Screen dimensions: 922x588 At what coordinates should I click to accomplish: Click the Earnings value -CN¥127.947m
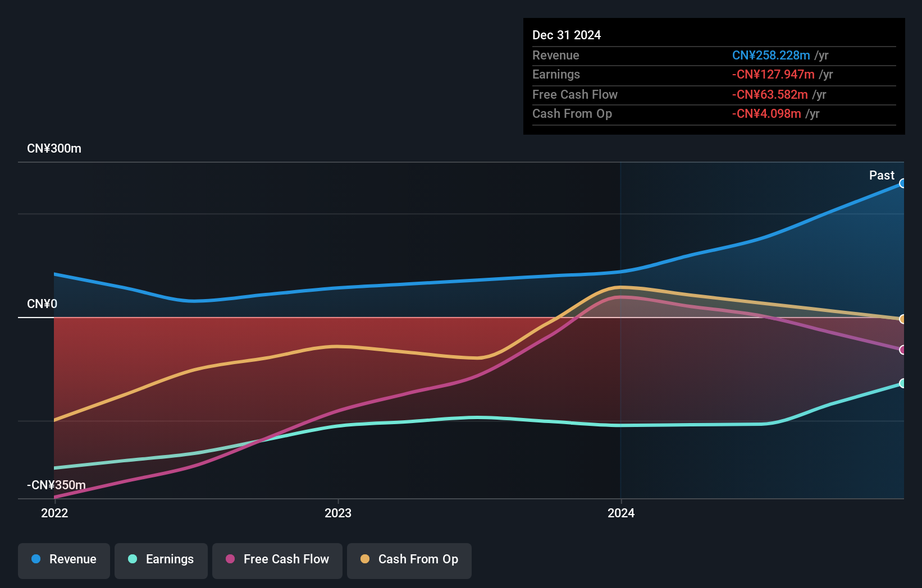[773, 74]
